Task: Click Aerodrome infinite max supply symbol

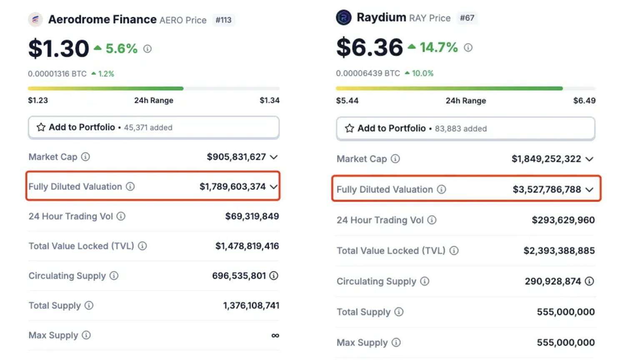Action: [x=275, y=335]
